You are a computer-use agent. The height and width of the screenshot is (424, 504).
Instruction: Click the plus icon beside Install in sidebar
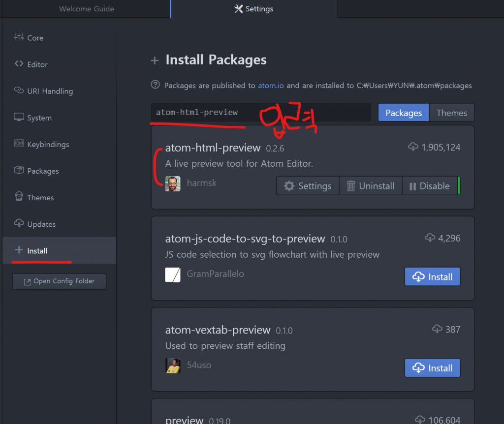(19, 249)
